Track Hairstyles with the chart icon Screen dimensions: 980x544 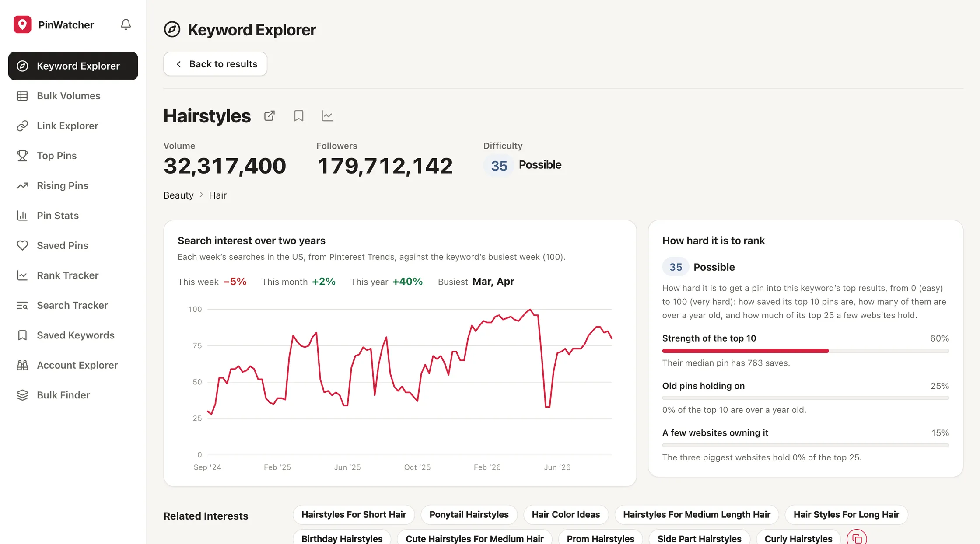click(327, 115)
